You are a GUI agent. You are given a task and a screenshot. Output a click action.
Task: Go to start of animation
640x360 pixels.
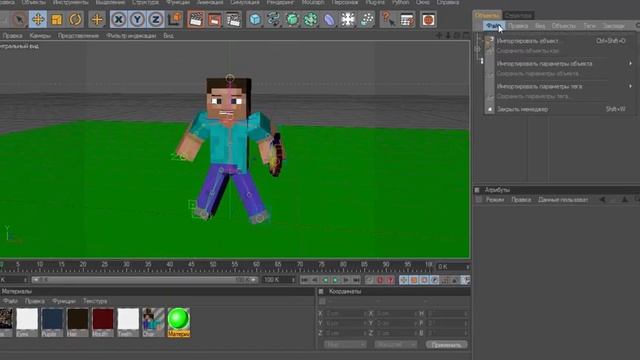coord(304,280)
